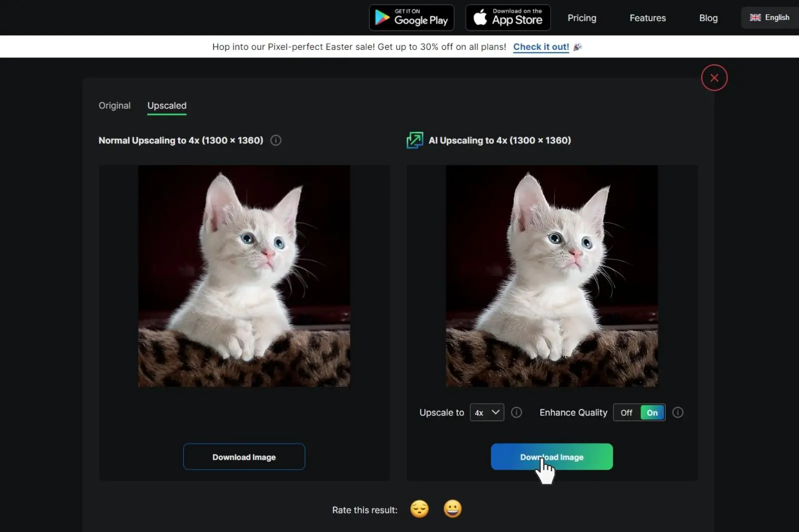Turn Enhance Quality Off
Viewport: 799px width, 532px height.
coord(627,413)
